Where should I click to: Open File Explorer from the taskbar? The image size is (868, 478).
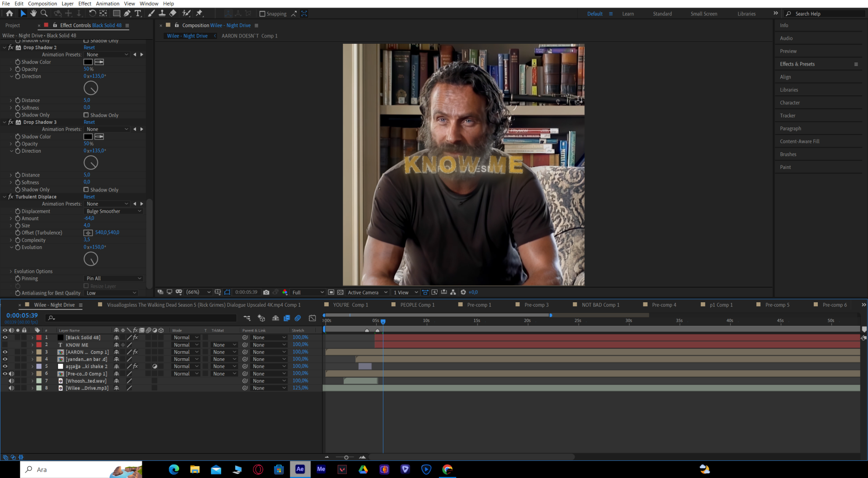click(x=195, y=469)
